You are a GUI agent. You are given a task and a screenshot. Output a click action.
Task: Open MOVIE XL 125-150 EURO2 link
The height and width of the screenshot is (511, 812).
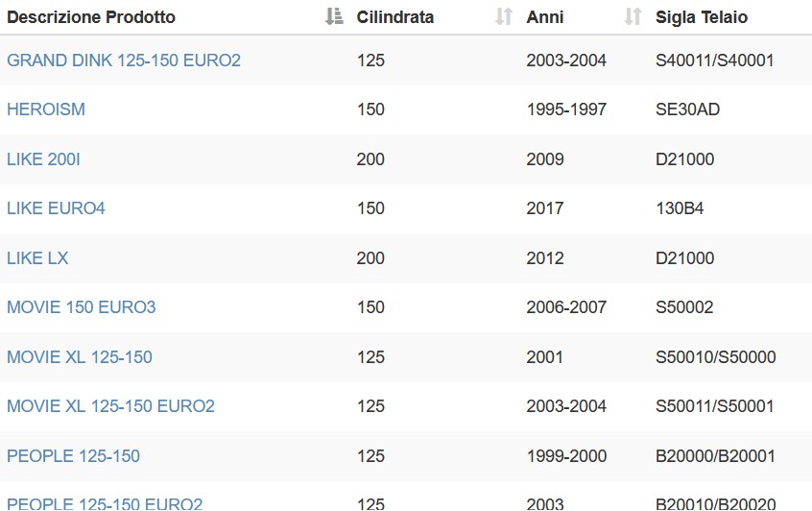(110, 406)
